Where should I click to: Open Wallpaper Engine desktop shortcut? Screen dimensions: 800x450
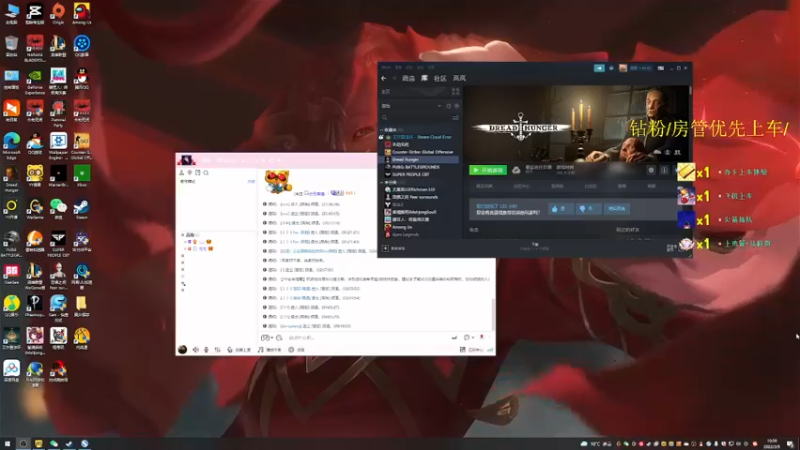(x=58, y=145)
